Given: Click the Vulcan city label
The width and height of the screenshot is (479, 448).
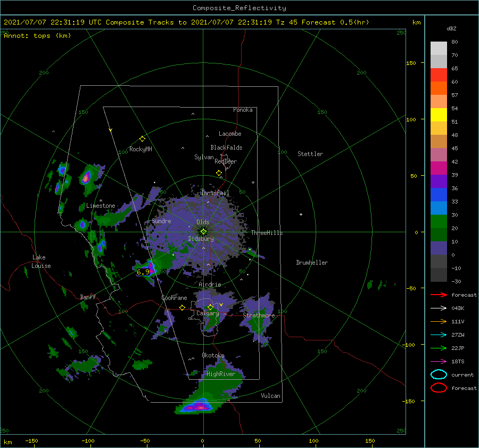Looking at the screenshot, I should click(270, 396).
